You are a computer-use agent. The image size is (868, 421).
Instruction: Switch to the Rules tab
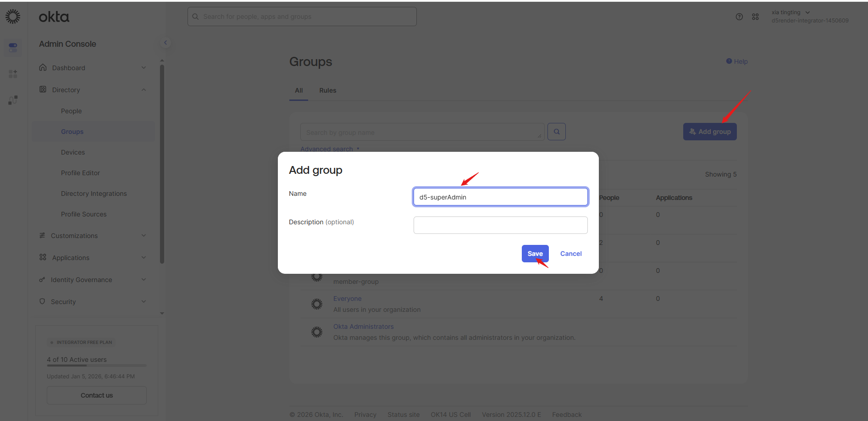(327, 90)
